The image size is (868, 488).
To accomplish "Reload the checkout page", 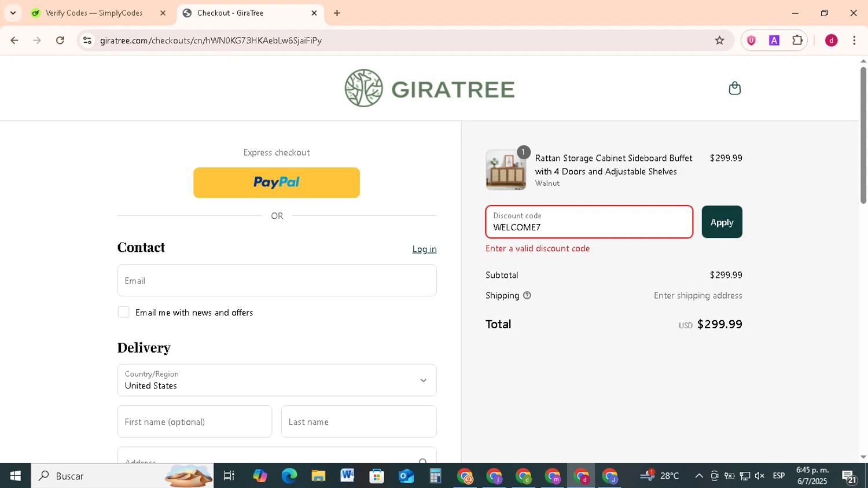I will pyautogui.click(x=60, y=41).
